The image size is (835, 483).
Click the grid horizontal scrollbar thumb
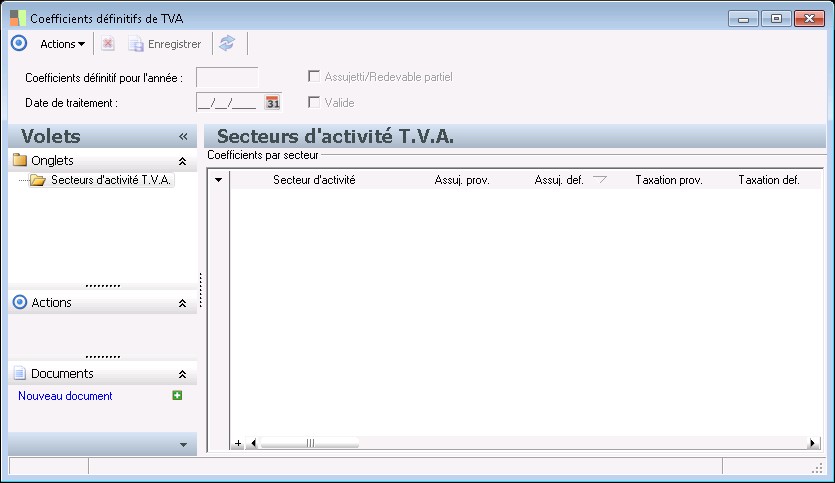click(x=309, y=443)
